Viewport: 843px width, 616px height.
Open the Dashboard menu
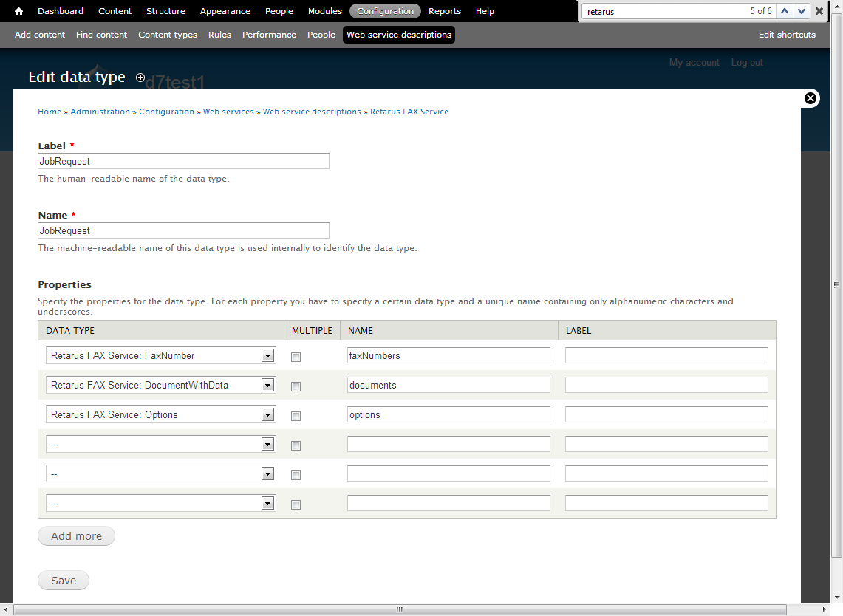[61, 11]
